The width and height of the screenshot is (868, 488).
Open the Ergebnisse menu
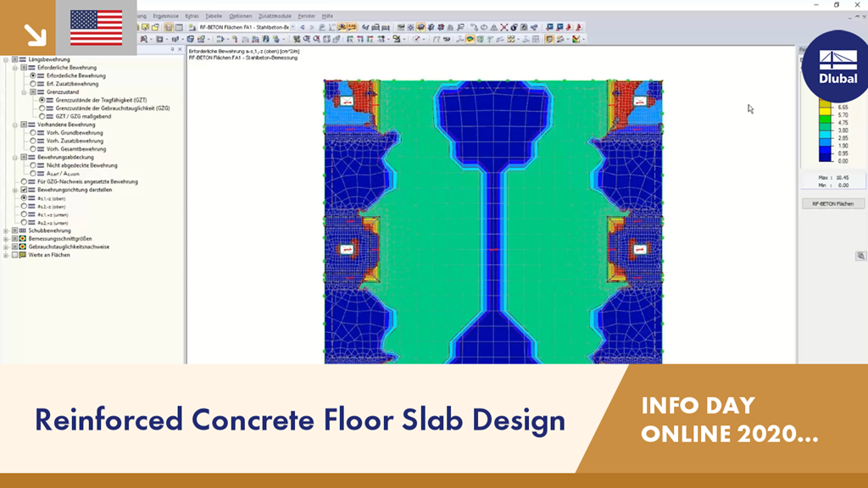(x=165, y=16)
